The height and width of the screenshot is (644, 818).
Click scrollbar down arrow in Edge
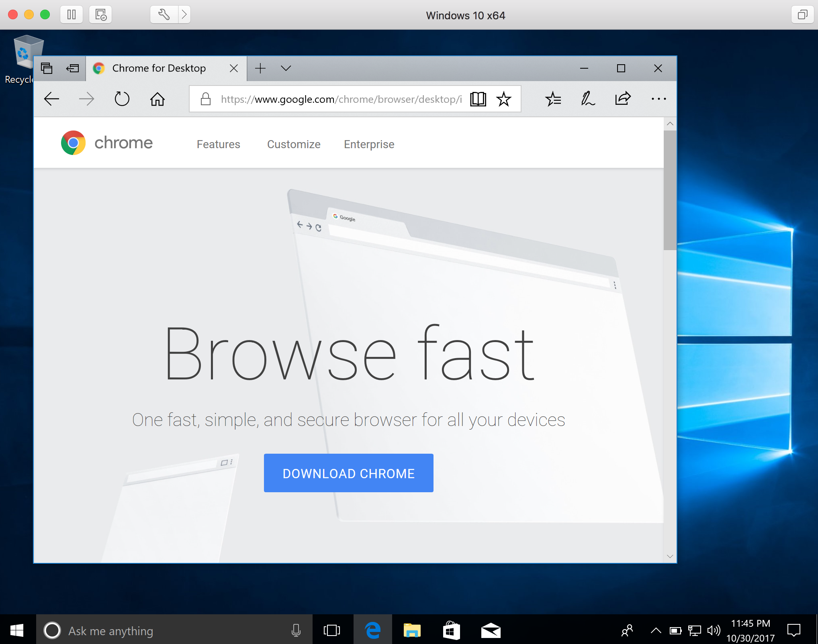point(670,556)
